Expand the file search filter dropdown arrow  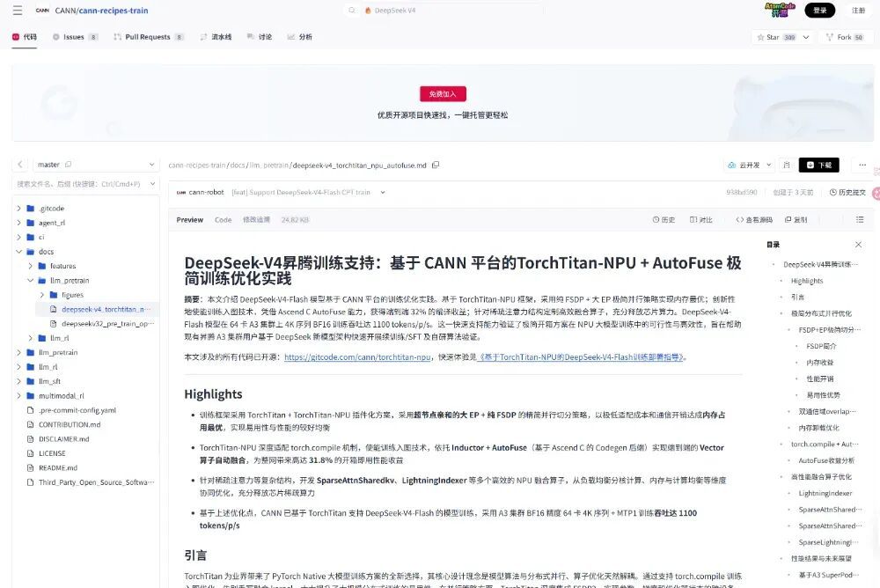[x=152, y=184]
